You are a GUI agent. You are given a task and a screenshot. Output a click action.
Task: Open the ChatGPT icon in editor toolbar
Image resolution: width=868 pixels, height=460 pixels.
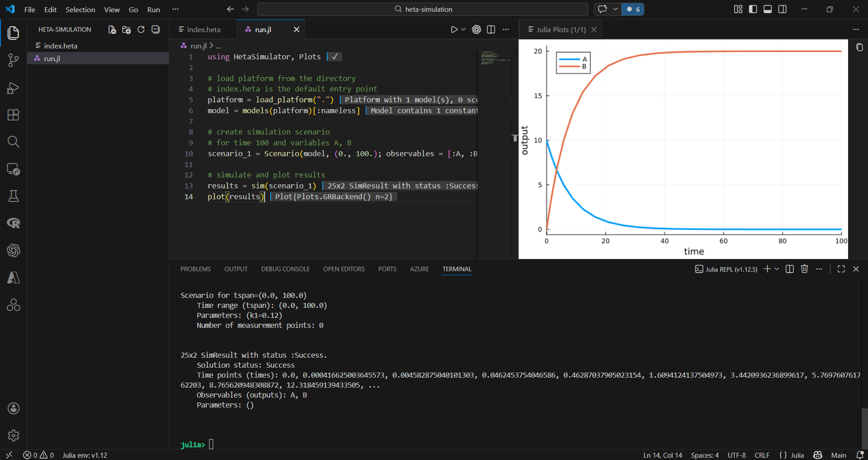coord(477,29)
